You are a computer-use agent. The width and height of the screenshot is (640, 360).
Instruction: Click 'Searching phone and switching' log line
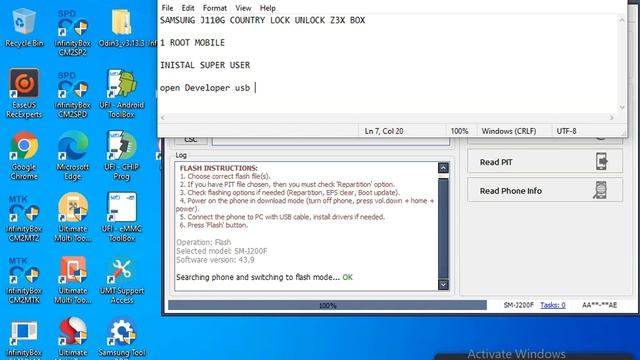pyautogui.click(x=264, y=277)
